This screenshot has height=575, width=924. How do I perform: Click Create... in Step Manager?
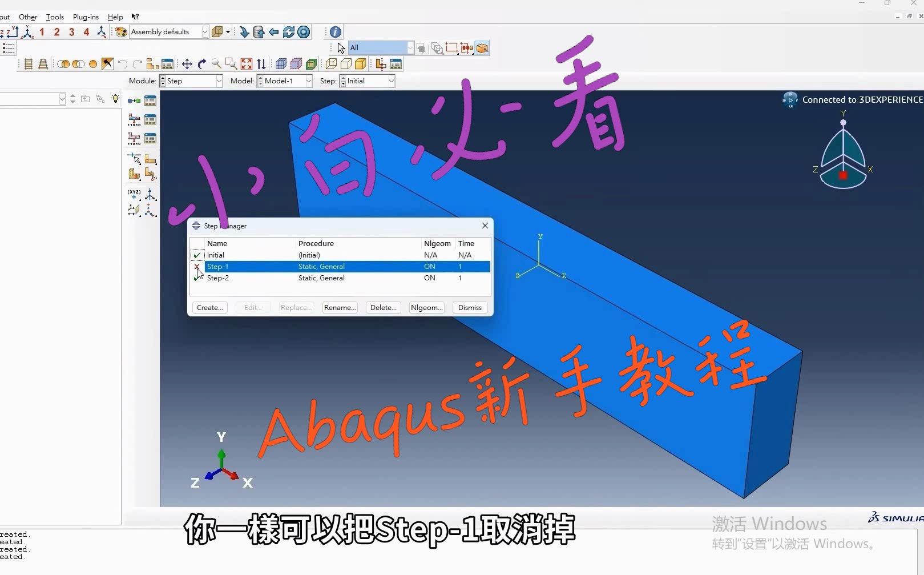click(x=210, y=308)
